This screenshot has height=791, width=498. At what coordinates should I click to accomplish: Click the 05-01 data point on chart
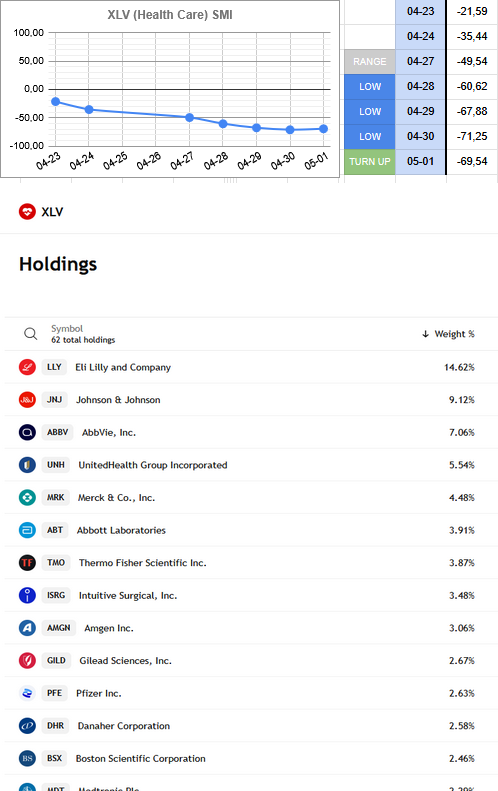point(323,129)
